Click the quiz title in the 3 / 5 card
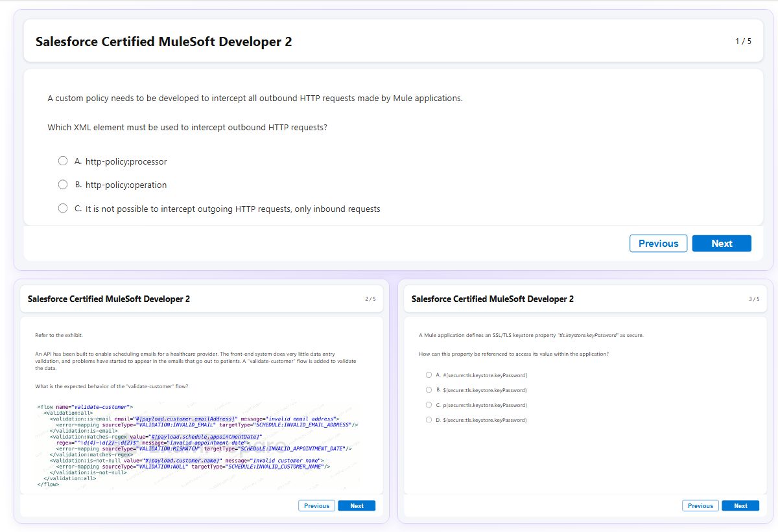Image resolution: width=778 pixels, height=532 pixels. click(x=493, y=299)
